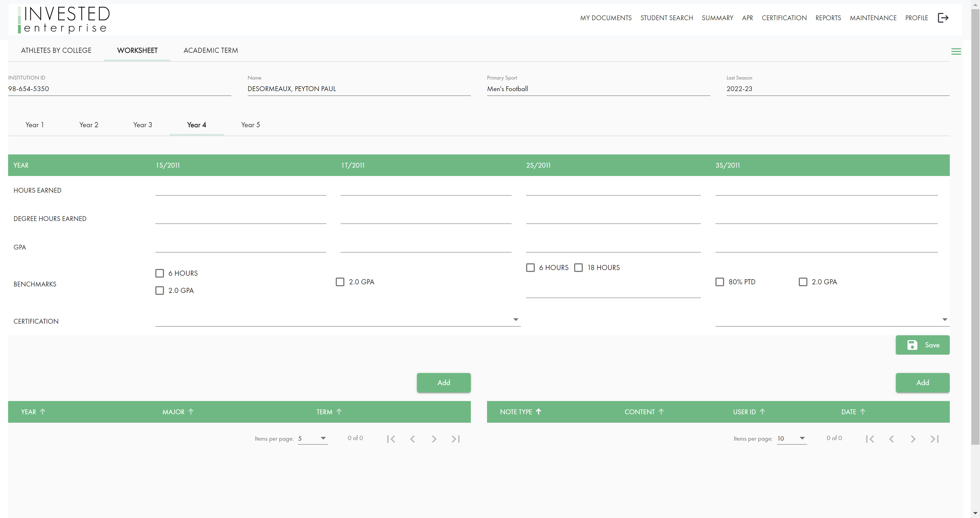Open majors items per page dropdown
This screenshot has height=518, width=980.
pyautogui.click(x=312, y=438)
